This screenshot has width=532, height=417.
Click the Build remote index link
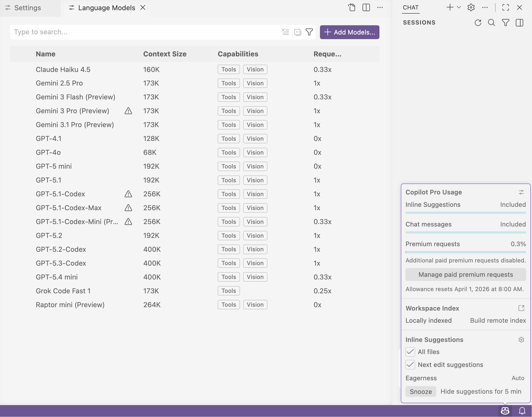click(x=498, y=321)
